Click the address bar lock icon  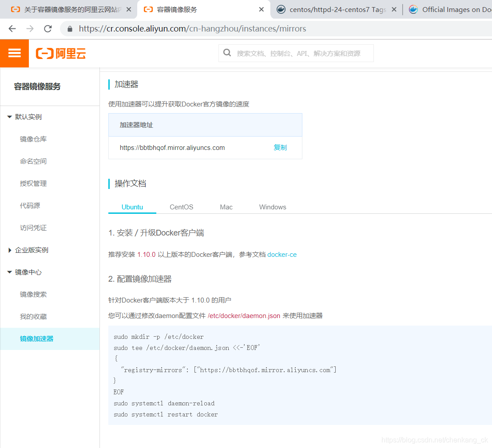coord(70,29)
